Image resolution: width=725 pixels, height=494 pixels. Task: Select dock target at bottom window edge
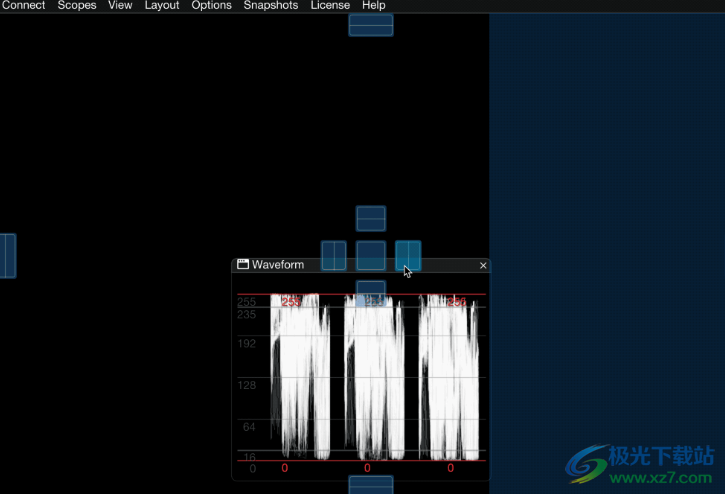pos(371,485)
